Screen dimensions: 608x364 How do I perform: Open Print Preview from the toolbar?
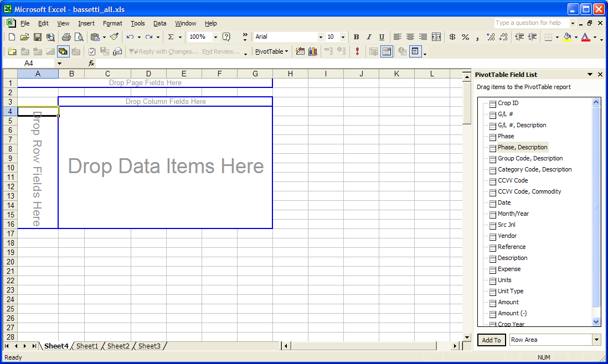click(x=79, y=37)
